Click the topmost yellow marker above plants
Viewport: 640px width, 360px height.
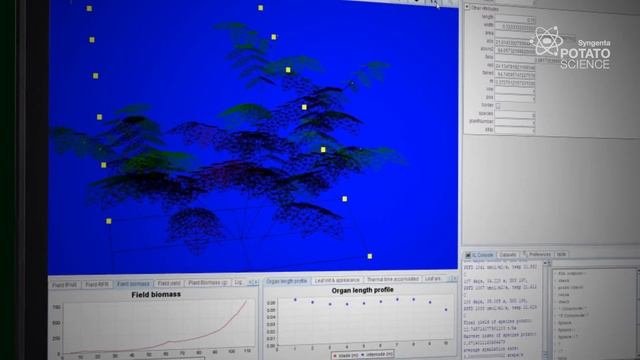pyautogui.click(x=260, y=8)
